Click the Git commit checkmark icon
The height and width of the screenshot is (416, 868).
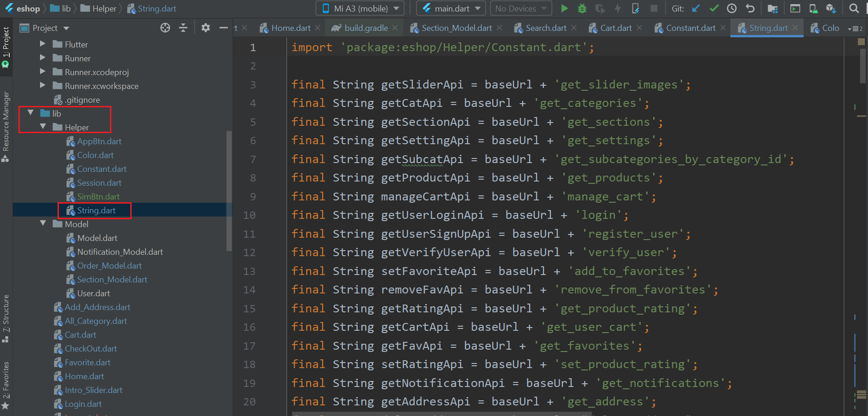(x=714, y=8)
